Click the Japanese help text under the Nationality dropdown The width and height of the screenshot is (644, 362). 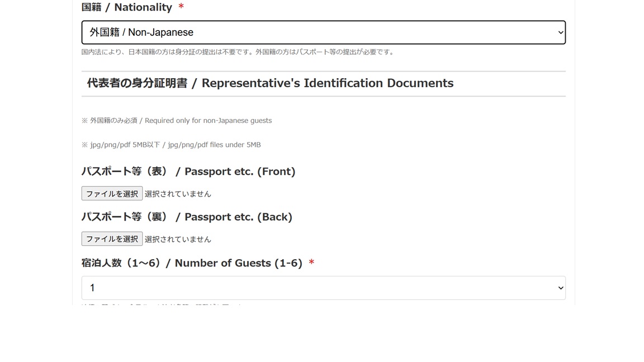click(x=238, y=52)
